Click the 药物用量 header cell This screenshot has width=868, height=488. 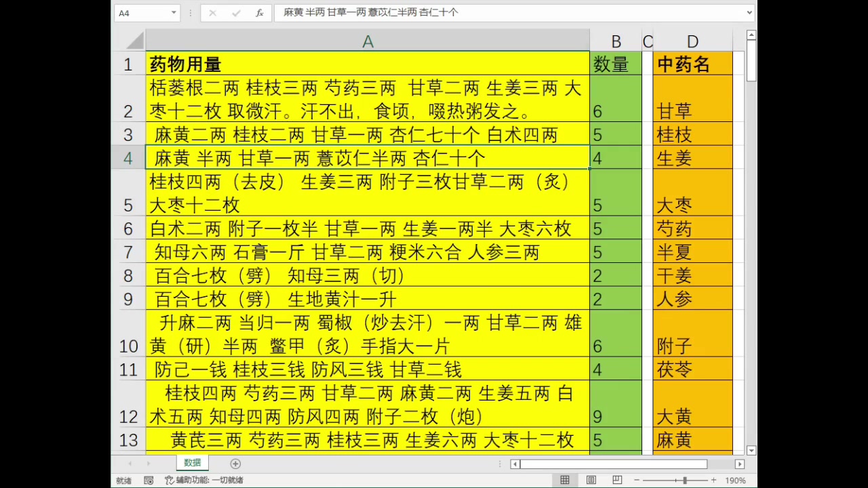click(368, 64)
